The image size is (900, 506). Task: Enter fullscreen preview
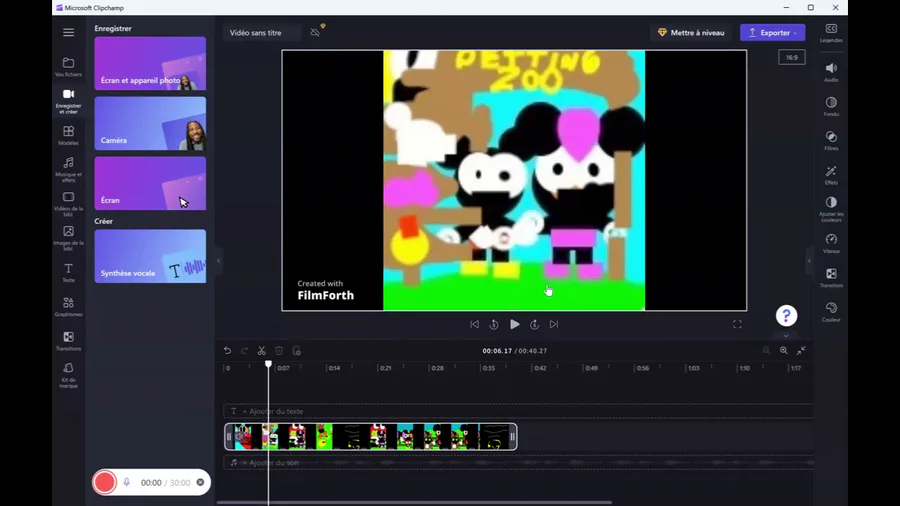coord(737,325)
